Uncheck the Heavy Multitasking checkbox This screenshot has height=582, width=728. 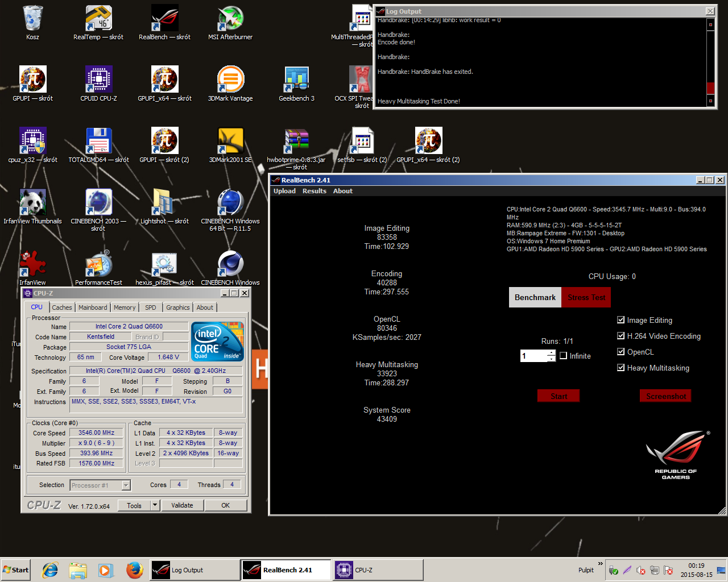click(x=621, y=368)
